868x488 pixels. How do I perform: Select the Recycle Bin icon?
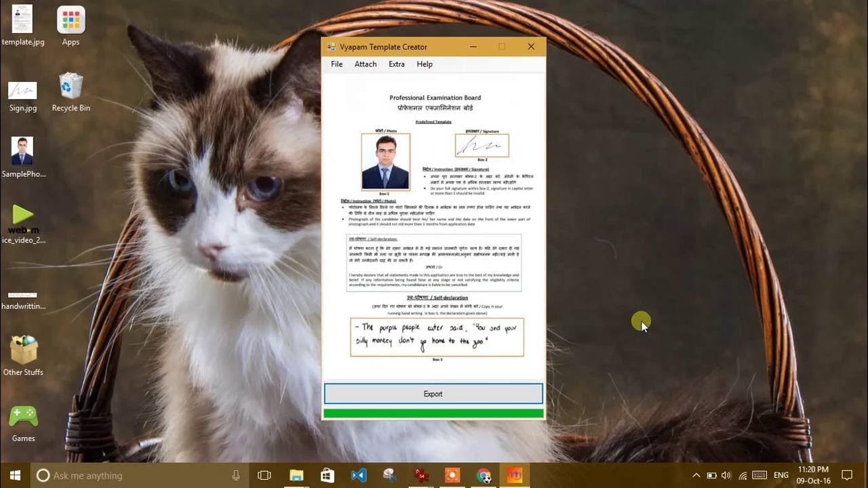tap(71, 92)
